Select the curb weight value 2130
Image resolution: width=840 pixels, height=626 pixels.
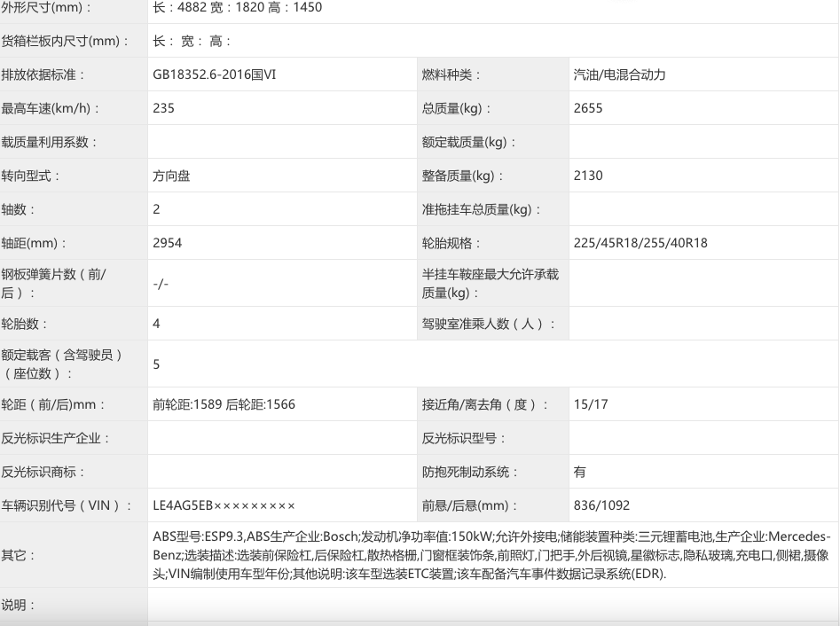click(587, 176)
